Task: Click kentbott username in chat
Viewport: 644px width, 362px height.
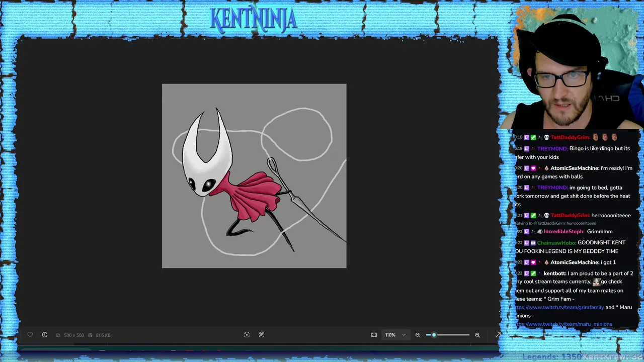Action: 555,274
